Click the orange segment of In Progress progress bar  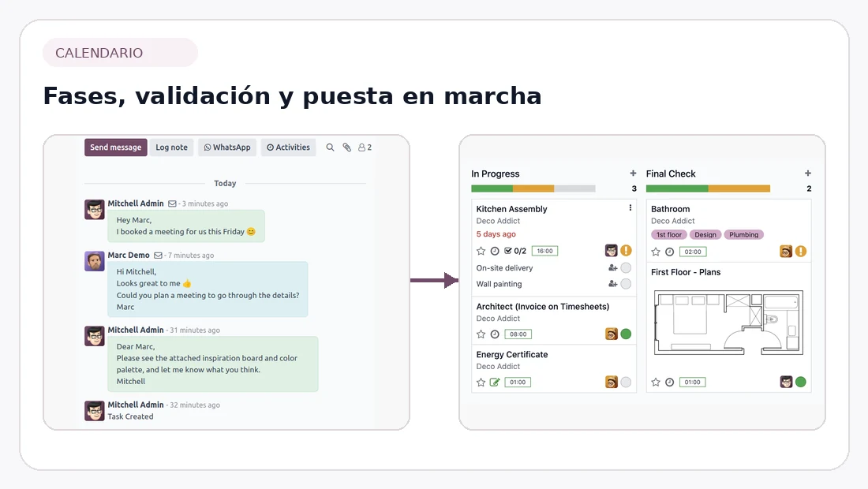click(x=533, y=189)
